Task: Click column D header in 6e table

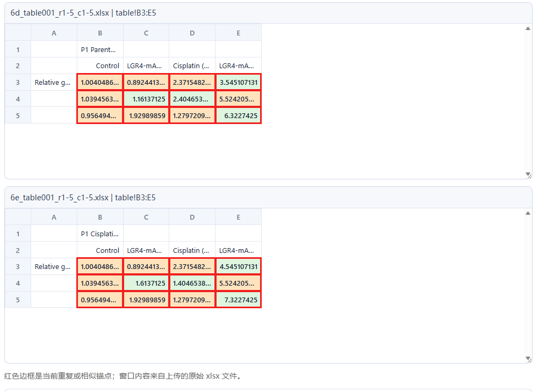Action: tap(192, 217)
